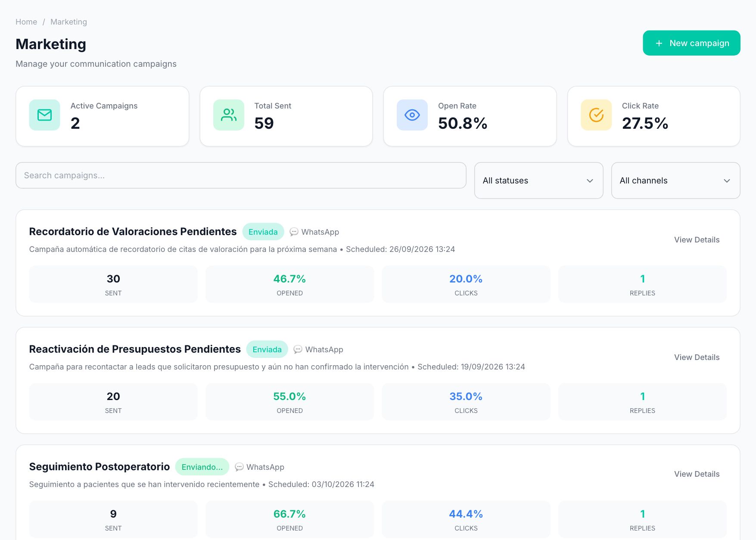The height and width of the screenshot is (540, 756).
Task: Click the Total Sent 59 value
Action: point(264,124)
